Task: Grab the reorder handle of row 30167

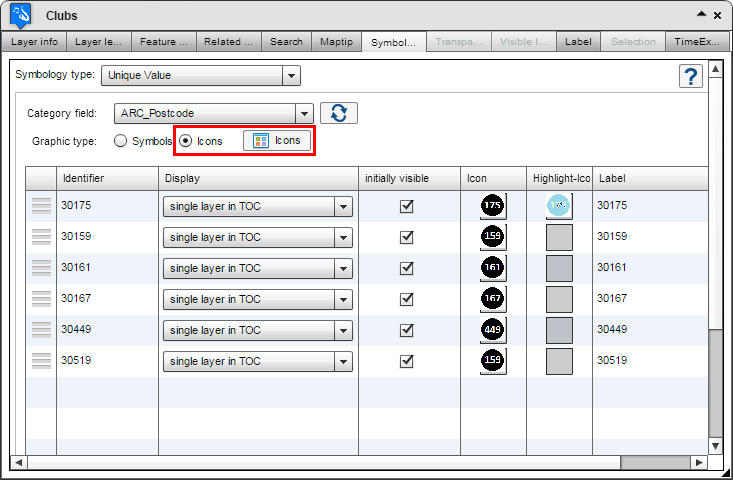Action: click(41, 299)
